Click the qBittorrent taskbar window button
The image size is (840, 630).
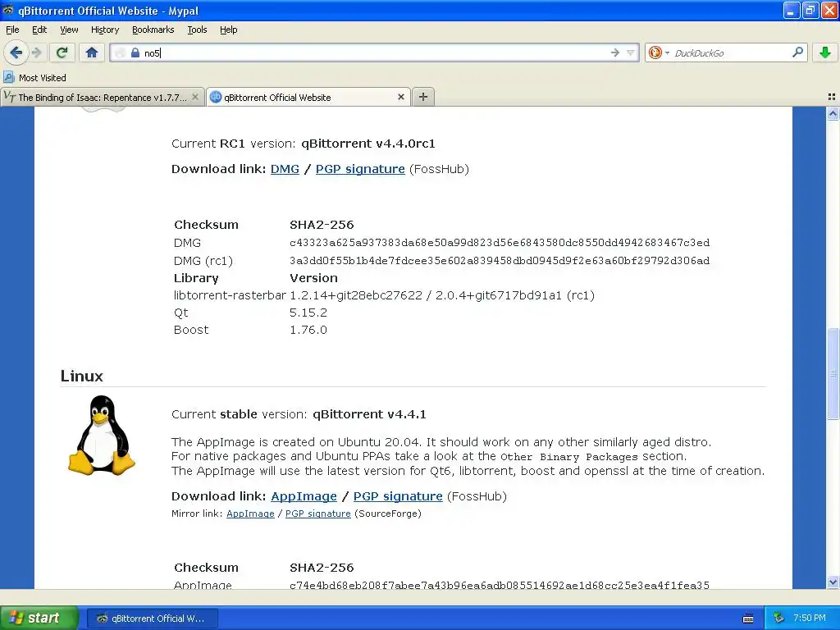pyautogui.click(x=152, y=619)
